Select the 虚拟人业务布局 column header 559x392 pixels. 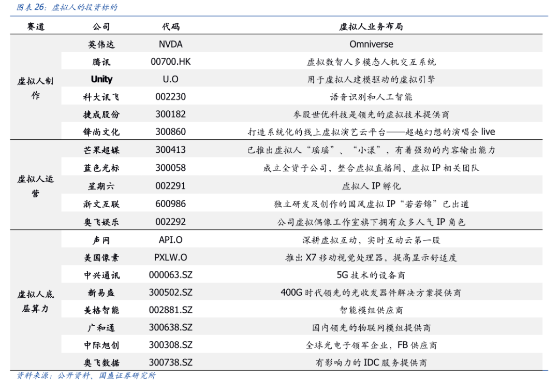point(371,26)
